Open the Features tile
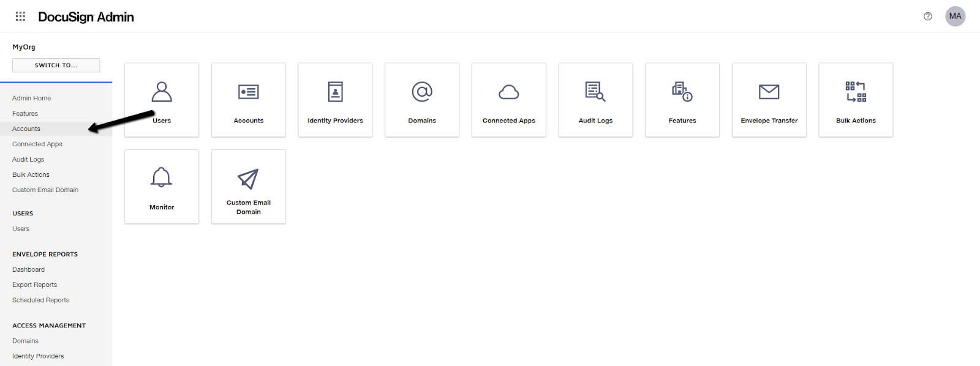This screenshot has width=980, height=366. (x=682, y=100)
